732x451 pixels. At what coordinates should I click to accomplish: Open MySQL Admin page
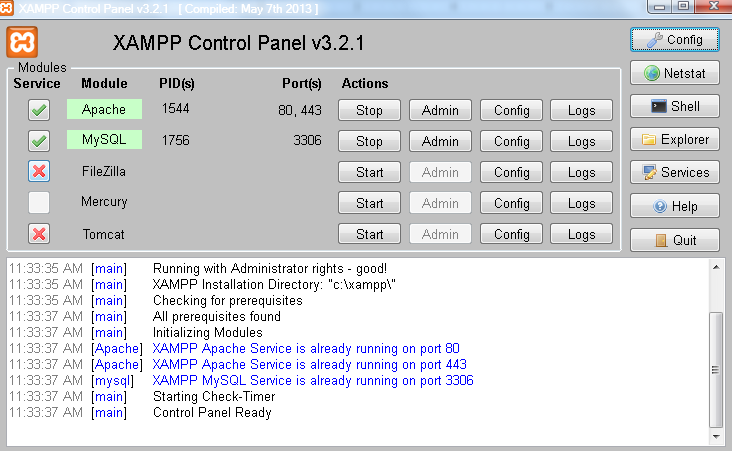click(440, 141)
